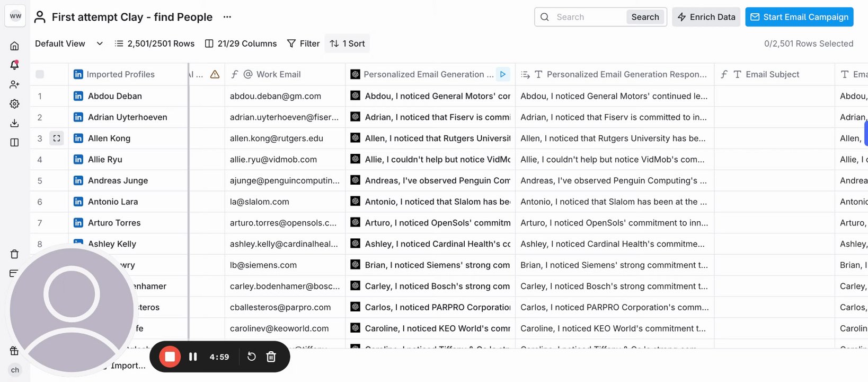
Task: Click the table title First attempt Clay
Action: (x=132, y=17)
